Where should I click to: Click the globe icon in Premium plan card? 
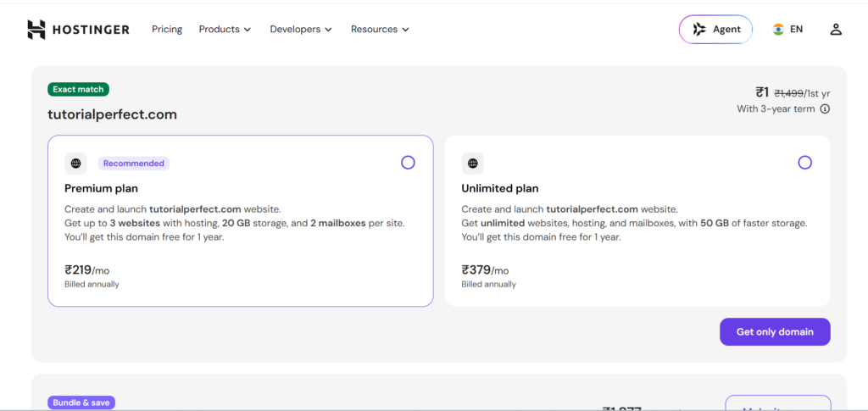(x=75, y=164)
